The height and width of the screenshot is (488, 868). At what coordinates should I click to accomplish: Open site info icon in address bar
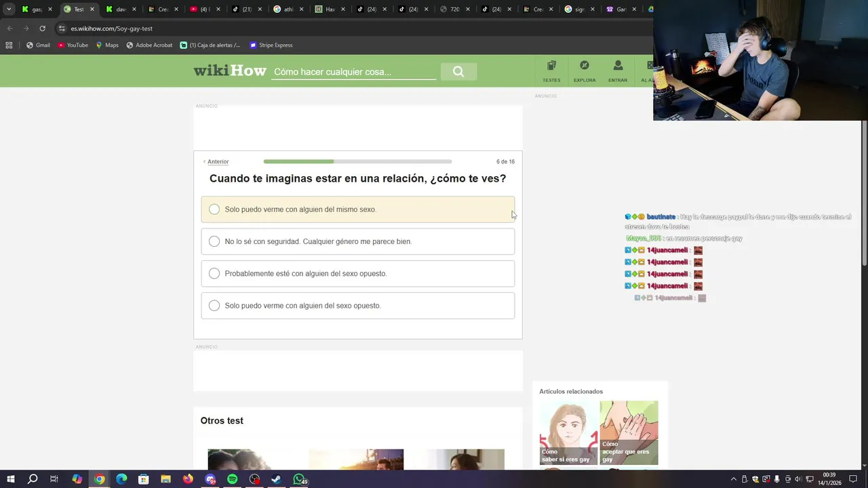62,28
